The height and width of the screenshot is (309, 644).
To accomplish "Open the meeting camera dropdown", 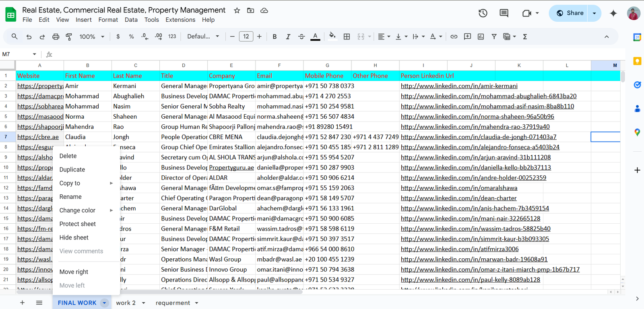I will pos(537,13).
